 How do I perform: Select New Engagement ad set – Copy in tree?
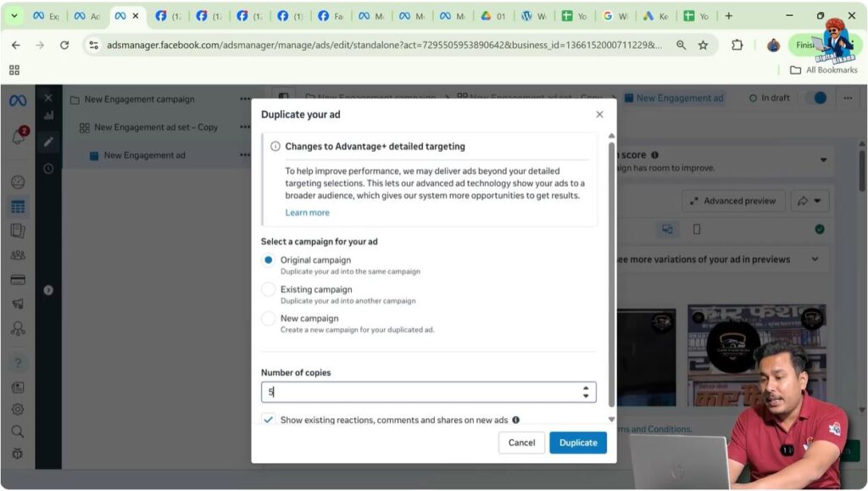156,127
